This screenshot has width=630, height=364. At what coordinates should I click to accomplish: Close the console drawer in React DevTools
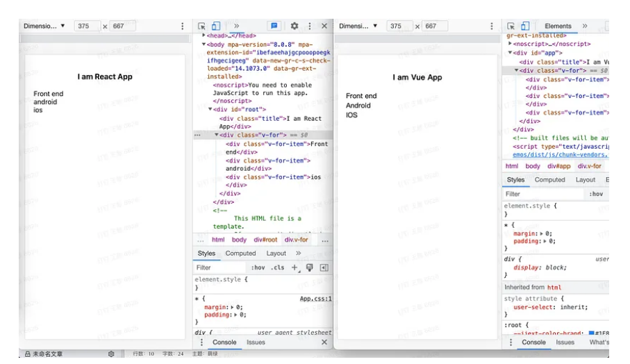click(324, 342)
